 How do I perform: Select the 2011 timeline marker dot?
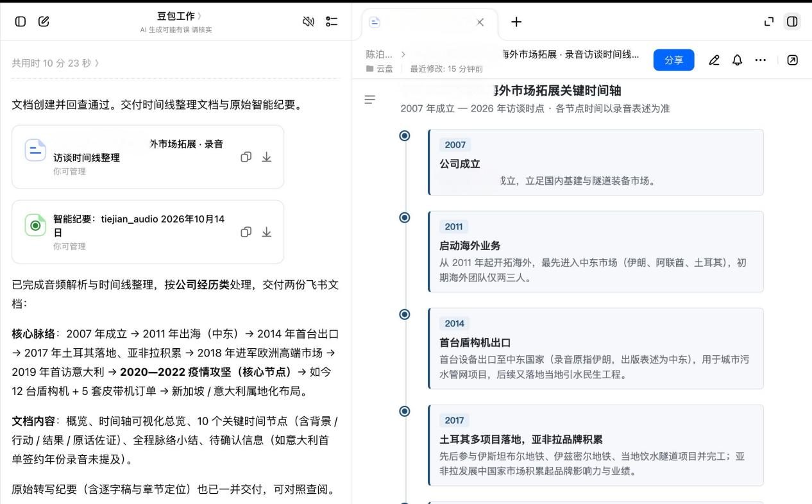pyautogui.click(x=404, y=217)
